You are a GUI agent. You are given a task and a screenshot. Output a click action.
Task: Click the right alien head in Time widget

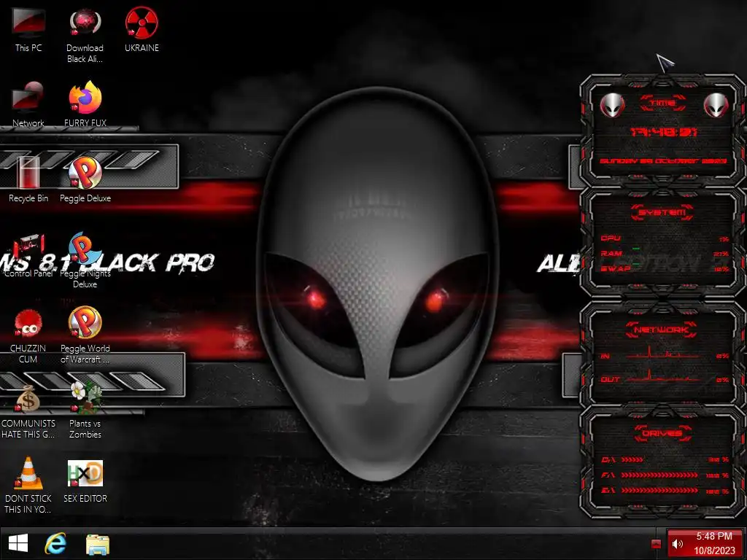point(716,105)
